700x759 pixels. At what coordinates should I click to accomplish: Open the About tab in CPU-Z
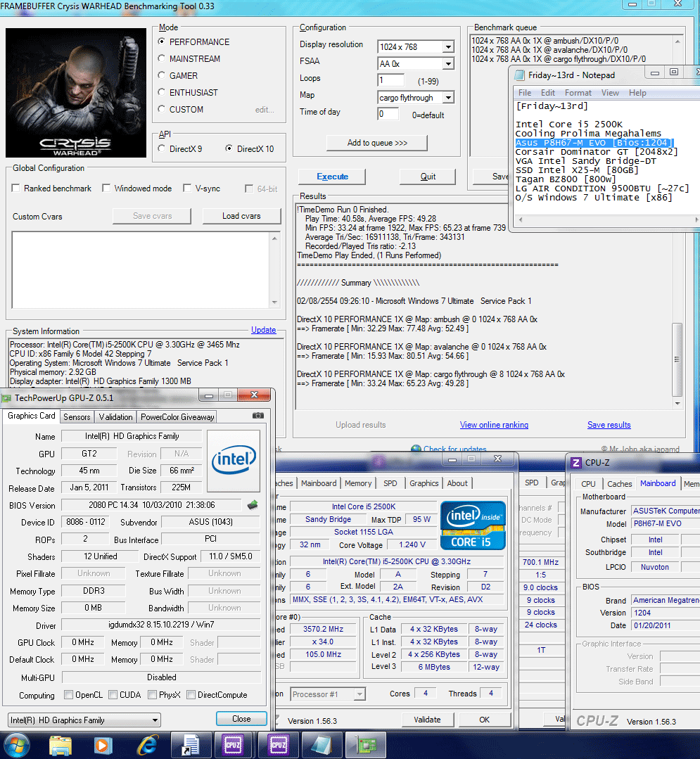[x=457, y=483]
